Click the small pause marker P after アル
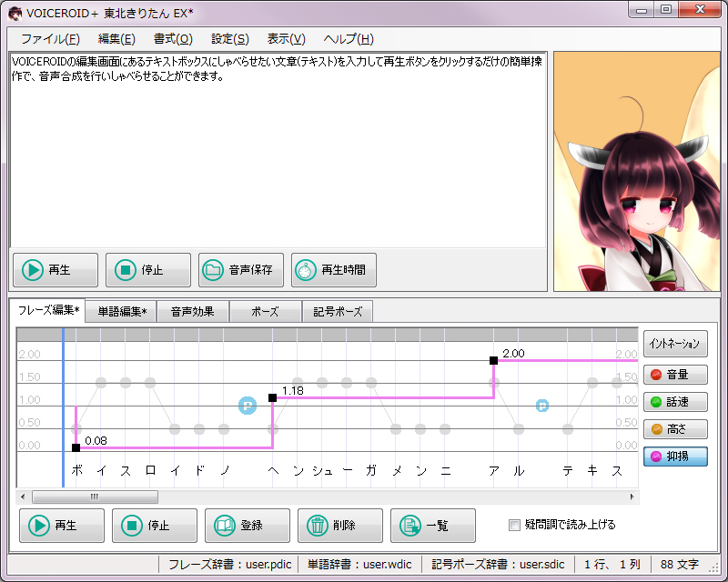This screenshot has width=728, height=582. (542, 406)
